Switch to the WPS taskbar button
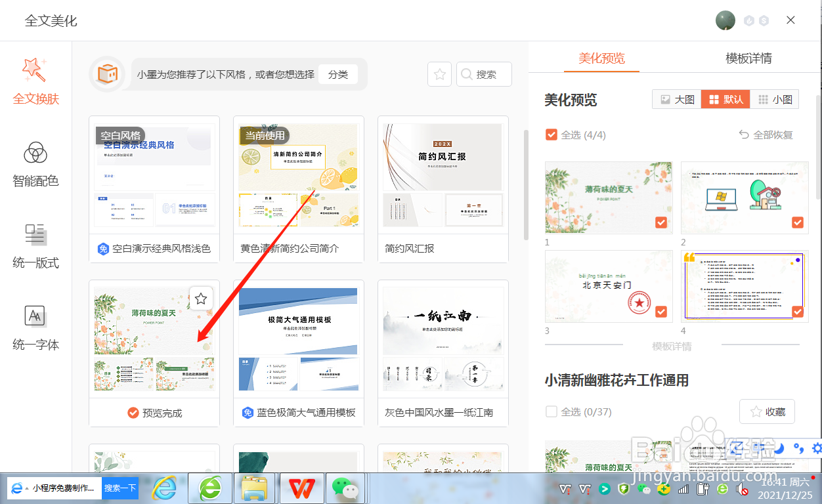822x504 pixels. (302, 488)
